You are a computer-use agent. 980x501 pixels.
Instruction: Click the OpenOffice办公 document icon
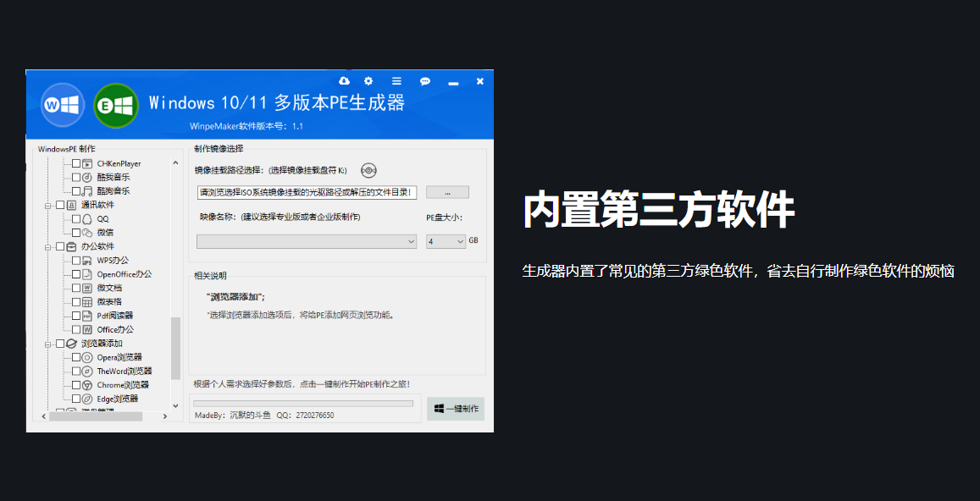[x=87, y=274]
